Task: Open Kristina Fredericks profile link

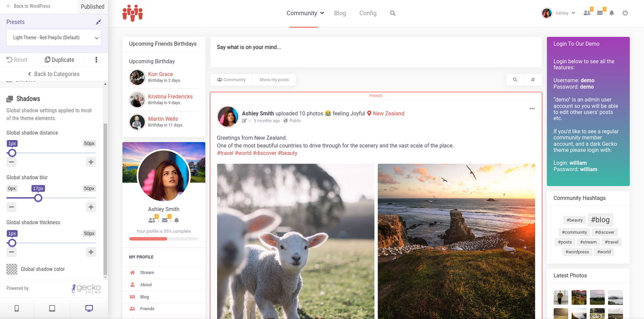Action: [x=170, y=96]
